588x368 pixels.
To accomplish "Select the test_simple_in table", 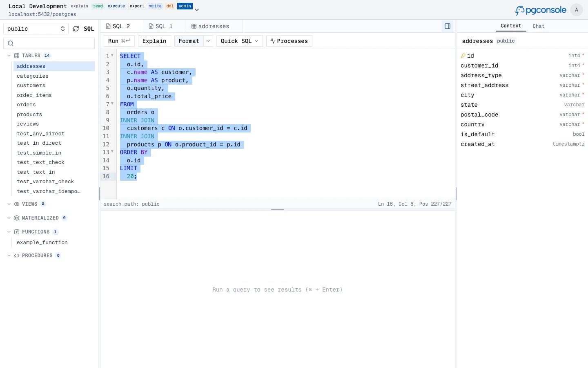I will [x=54, y=153].
